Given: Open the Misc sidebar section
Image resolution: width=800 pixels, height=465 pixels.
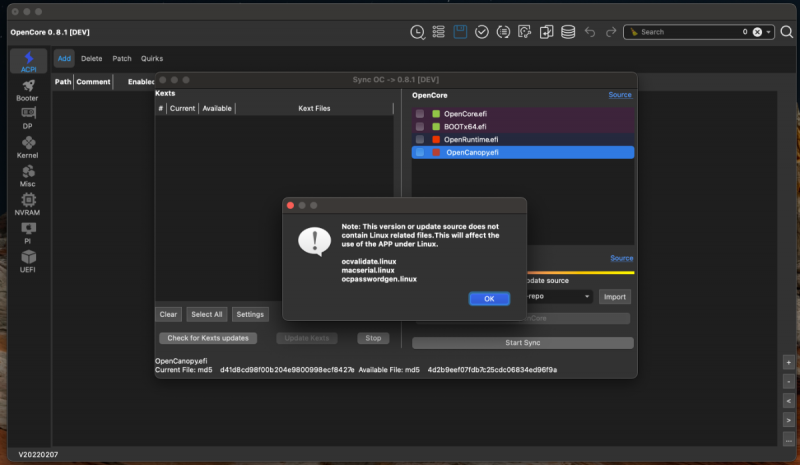Looking at the screenshot, I should 27,176.
